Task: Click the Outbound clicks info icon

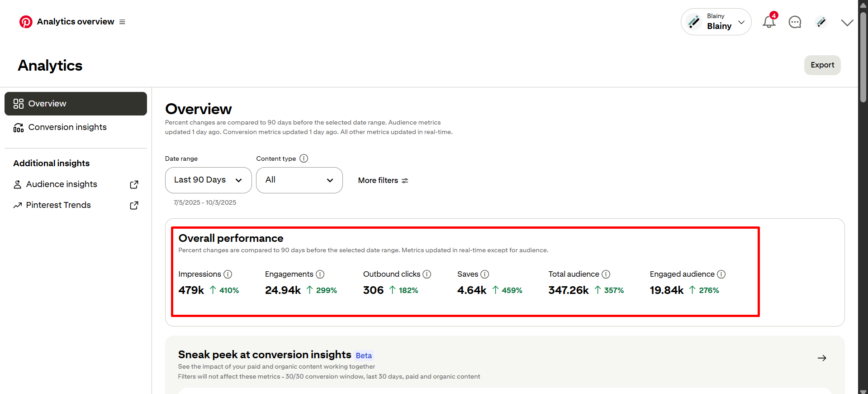Action: [x=427, y=274]
